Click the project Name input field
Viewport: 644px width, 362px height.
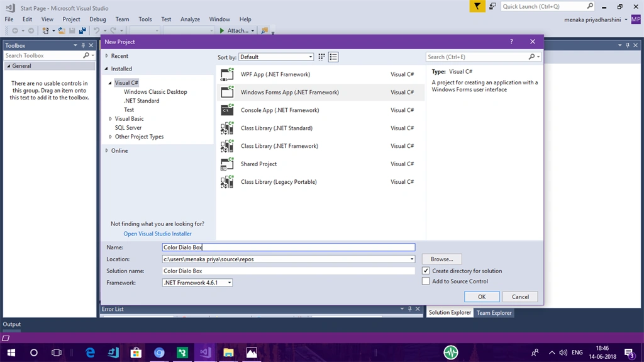[x=288, y=247]
